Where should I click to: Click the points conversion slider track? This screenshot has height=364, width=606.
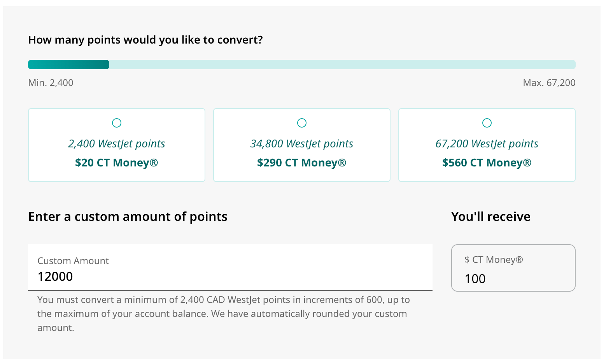click(301, 64)
